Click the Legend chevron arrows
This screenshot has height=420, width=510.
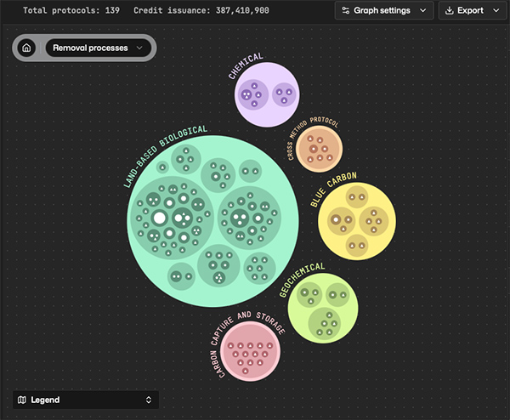149,400
